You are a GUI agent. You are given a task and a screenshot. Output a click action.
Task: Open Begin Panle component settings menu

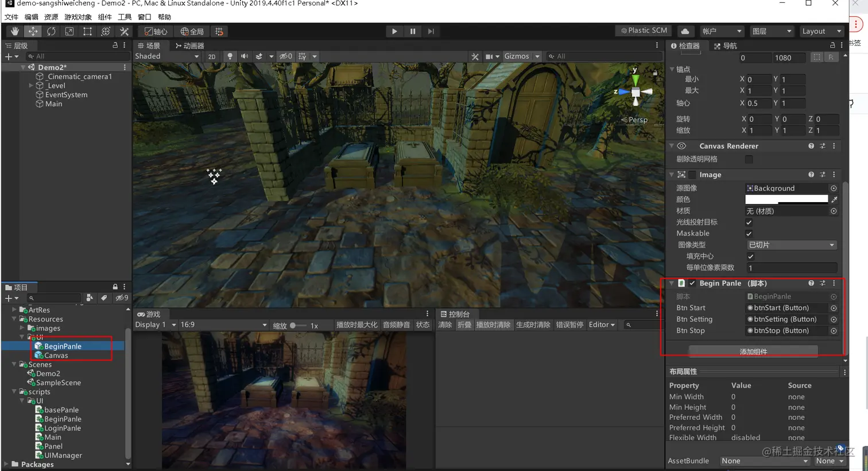tap(834, 283)
